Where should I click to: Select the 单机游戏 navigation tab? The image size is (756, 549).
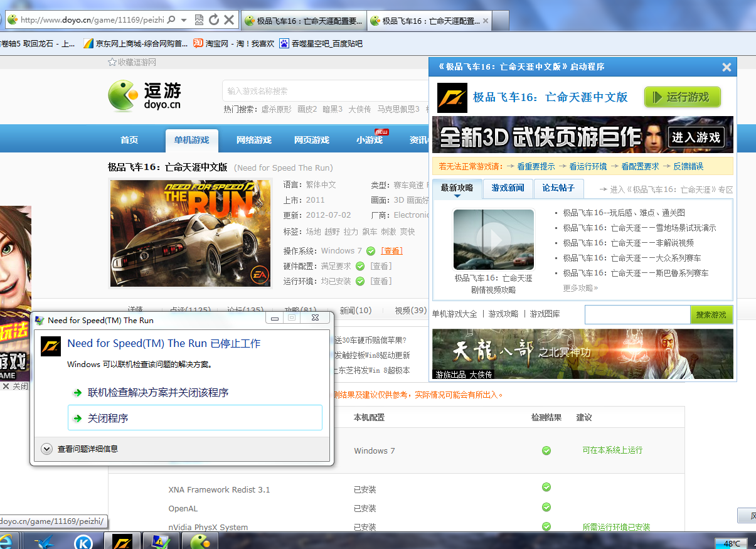[x=191, y=140]
